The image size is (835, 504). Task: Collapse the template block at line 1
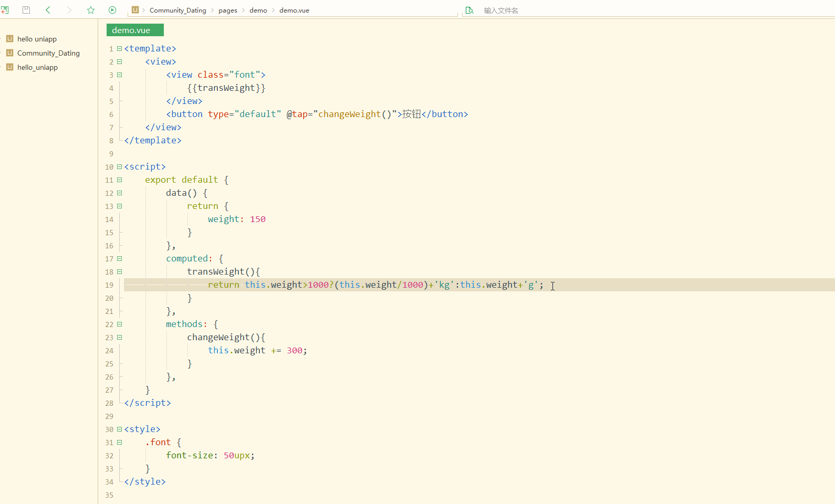tap(119, 48)
